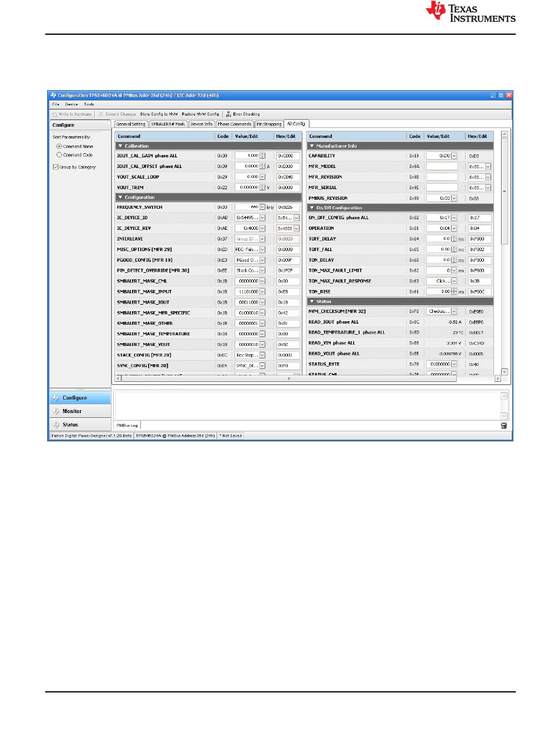Open the PGOOD_CONFIG value dropdown

pyautogui.click(x=262, y=260)
